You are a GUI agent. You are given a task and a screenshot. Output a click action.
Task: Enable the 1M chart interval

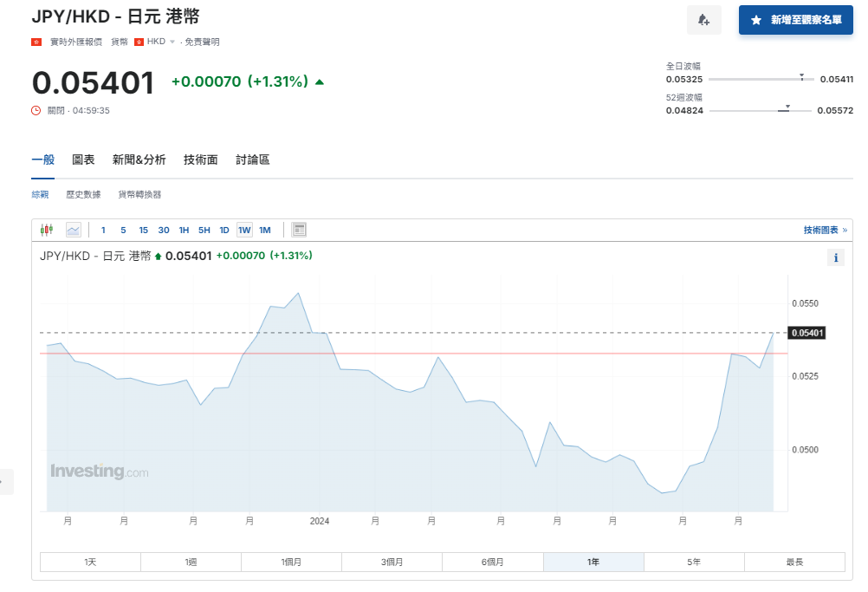tap(265, 230)
